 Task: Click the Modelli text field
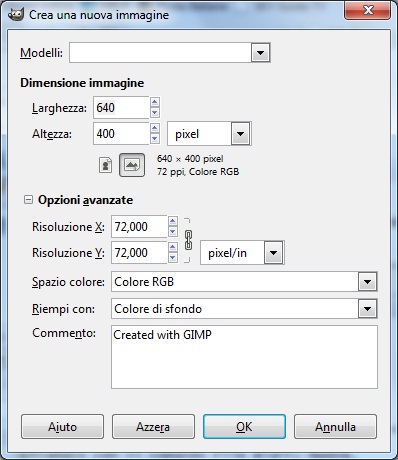tap(160, 53)
